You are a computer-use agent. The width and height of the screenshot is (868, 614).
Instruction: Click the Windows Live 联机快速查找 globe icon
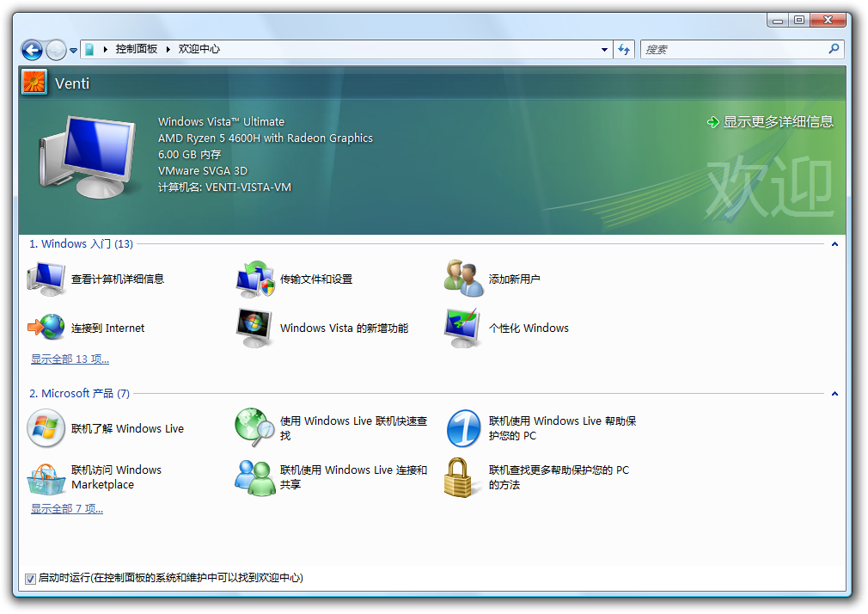tap(254, 427)
